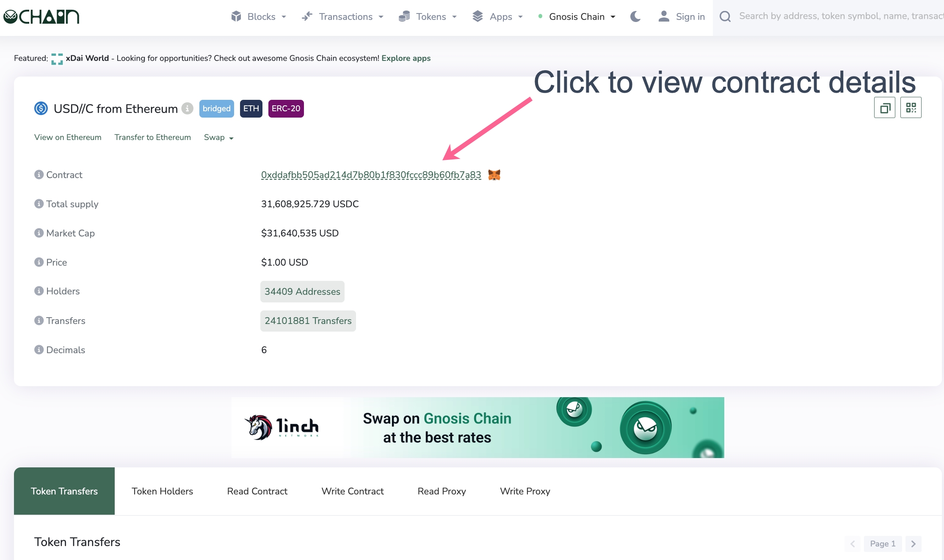The width and height of the screenshot is (944, 560).
Task: Open the 1inch swap banner ad
Action: [x=478, y=428]
